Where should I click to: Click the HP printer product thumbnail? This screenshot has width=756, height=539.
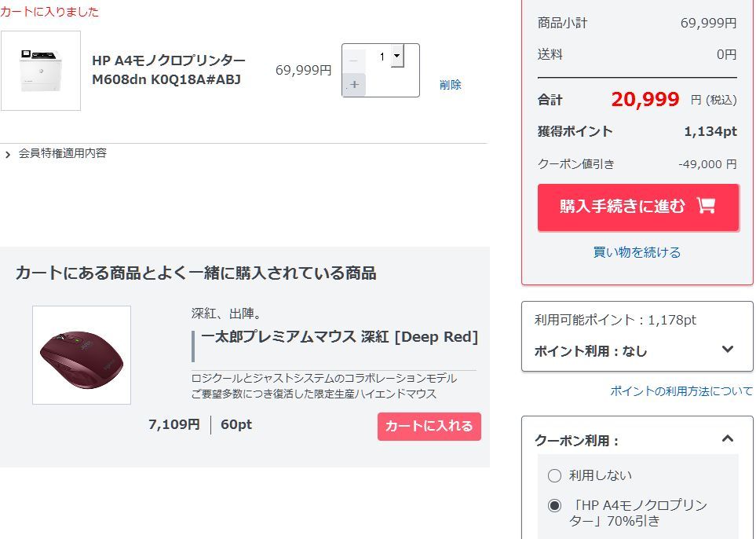click(41, 71)
